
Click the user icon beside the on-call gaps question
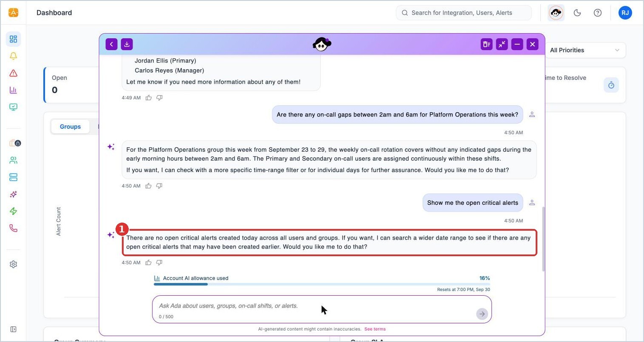[x=532, y=115]
